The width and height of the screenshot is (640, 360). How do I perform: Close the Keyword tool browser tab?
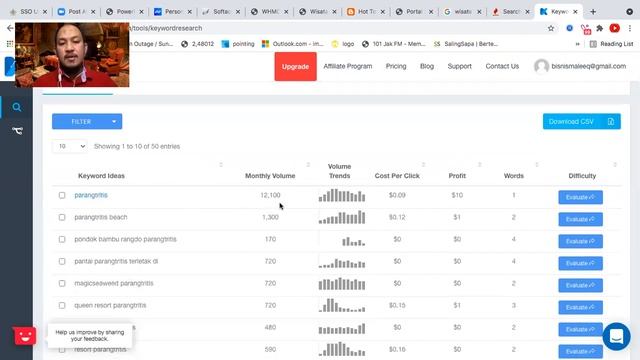pyautogui.click(x=575, y=12)
